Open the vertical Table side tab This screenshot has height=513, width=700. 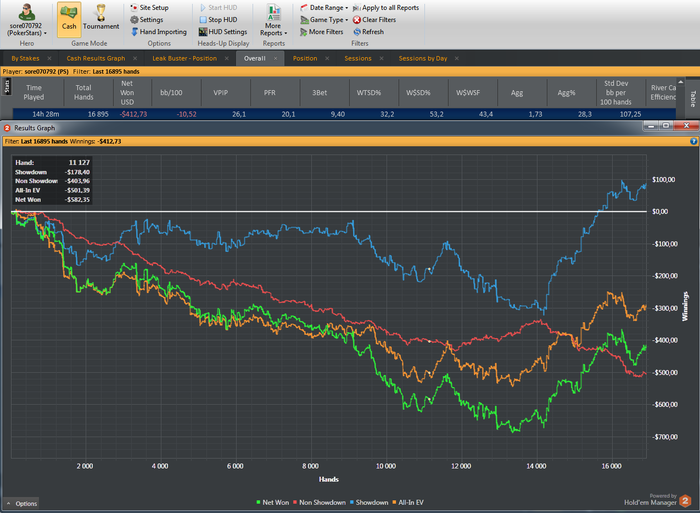tap(692, 99)
